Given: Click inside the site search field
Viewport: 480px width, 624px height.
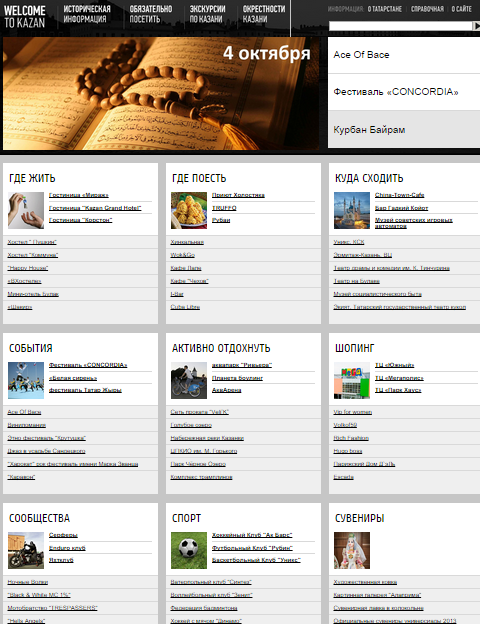Looking at the screenshot, I should 400,26.
